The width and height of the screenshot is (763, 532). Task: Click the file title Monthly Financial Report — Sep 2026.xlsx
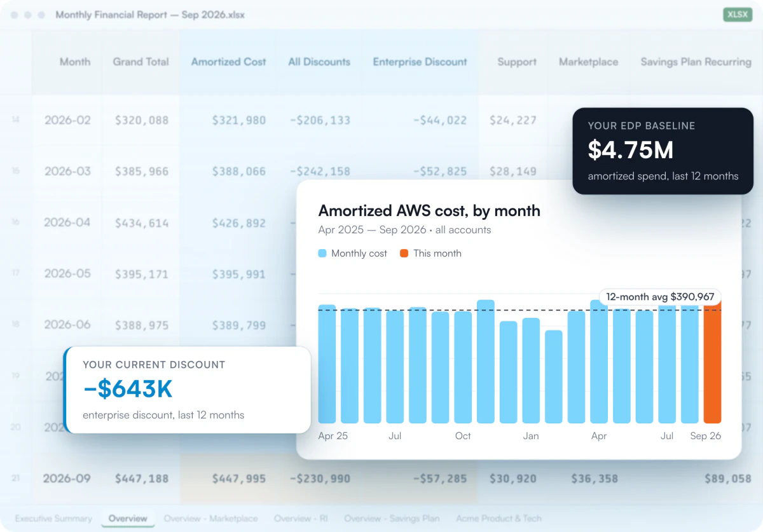tap(150, 15)
